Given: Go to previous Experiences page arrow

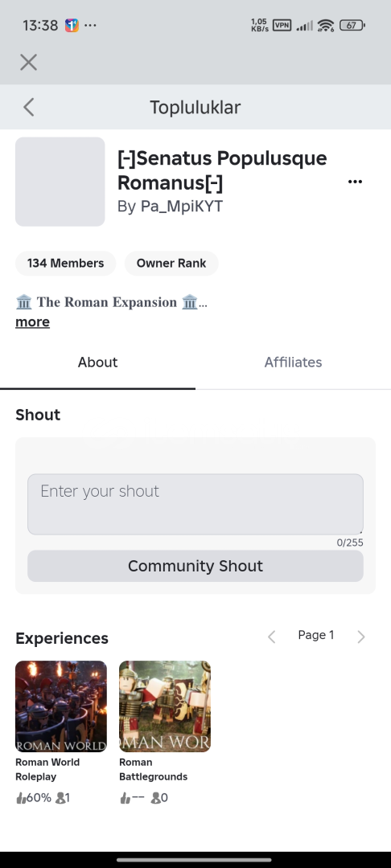Looking at the screenshot, I should (x=271, y=637).
